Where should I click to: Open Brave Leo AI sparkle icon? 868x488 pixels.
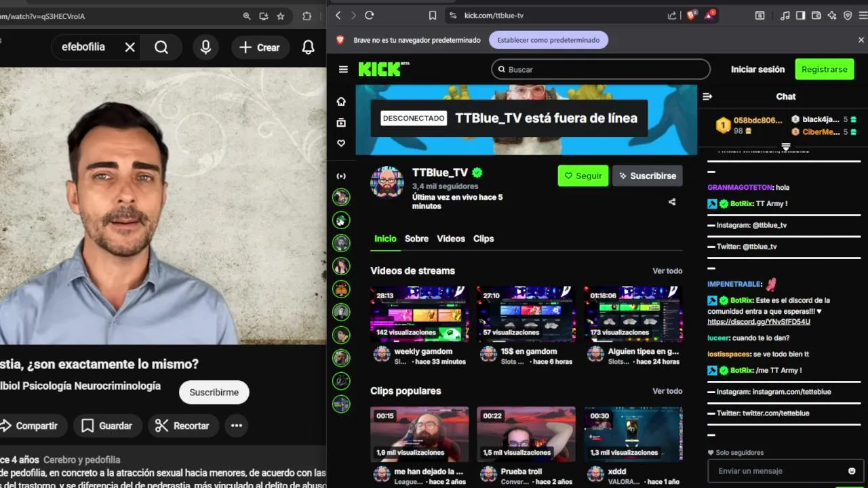point(832,15)
